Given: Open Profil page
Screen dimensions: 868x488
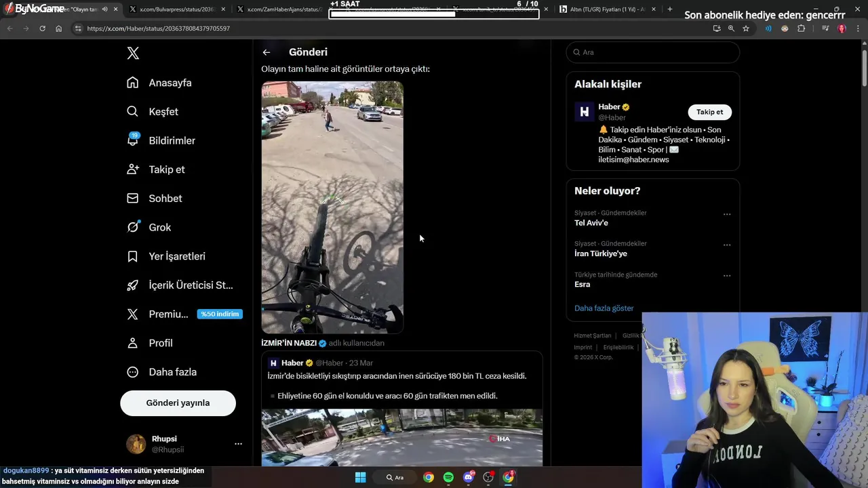Looking at the screenshot, I should point(150,343).
